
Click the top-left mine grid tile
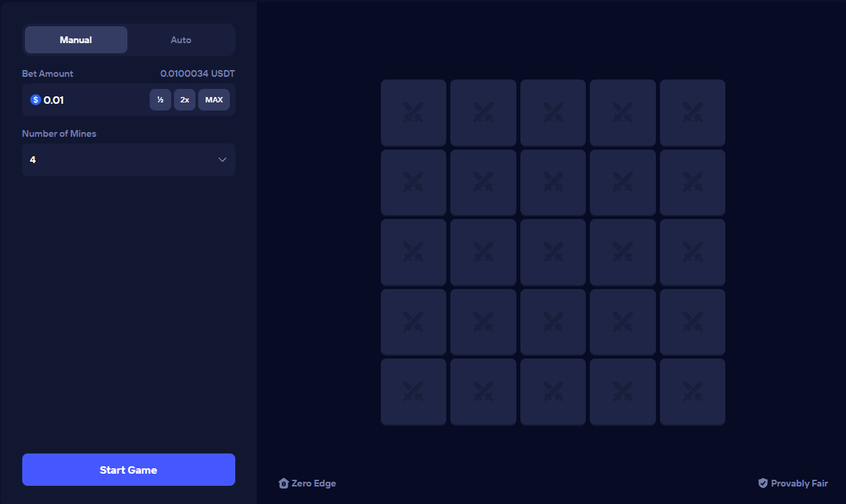pos(413,113)
